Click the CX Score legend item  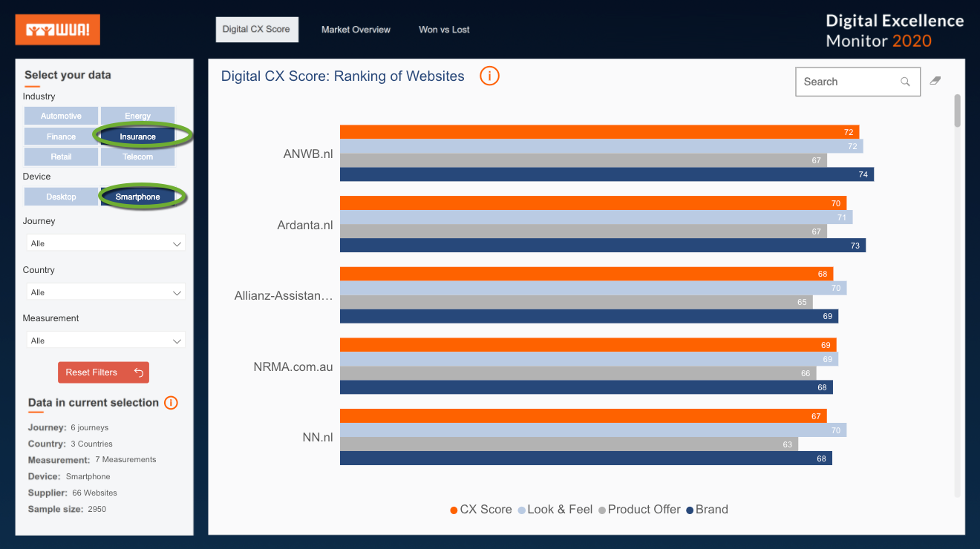coord(481,510)
